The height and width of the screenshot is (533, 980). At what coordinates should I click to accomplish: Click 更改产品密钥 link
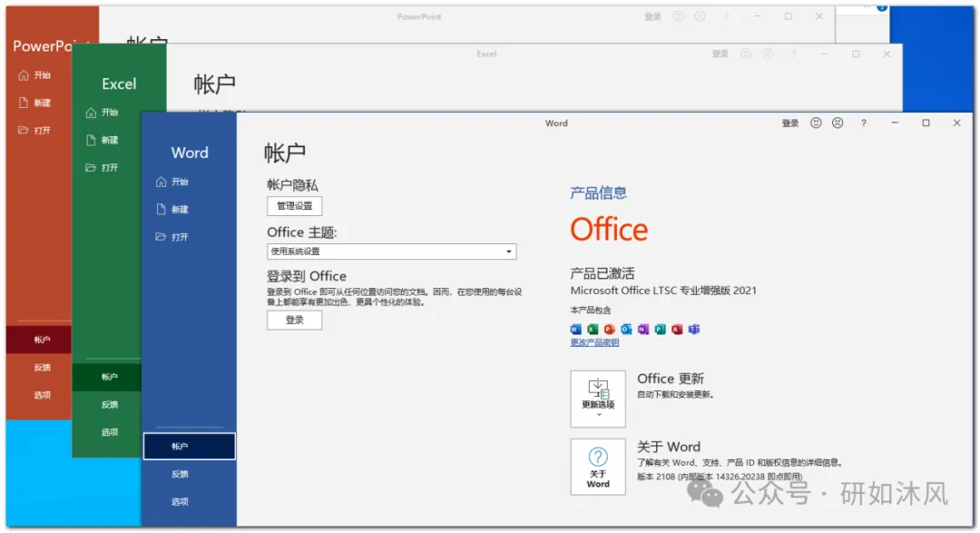(594, 343)
